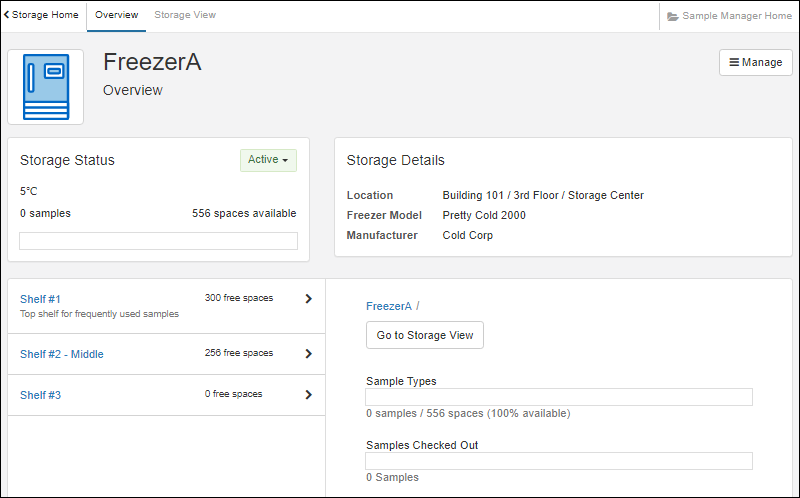Expand Shelf #2 - Middle chevron arrow
Viewport: 800px width, 498px height.
tap(308, 354)
